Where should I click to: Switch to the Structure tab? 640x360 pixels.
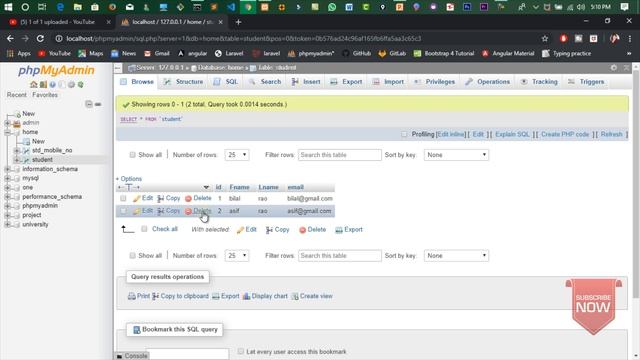click(183, 82)
